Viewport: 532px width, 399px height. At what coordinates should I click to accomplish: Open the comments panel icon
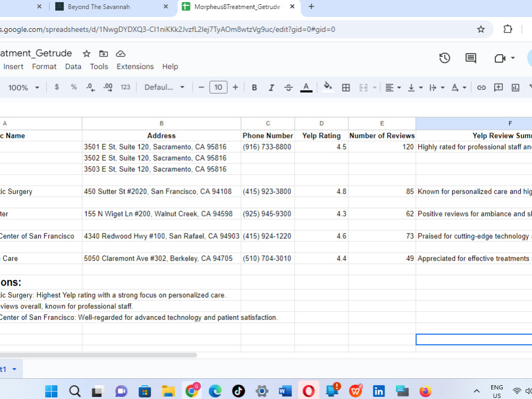(471, 58)
